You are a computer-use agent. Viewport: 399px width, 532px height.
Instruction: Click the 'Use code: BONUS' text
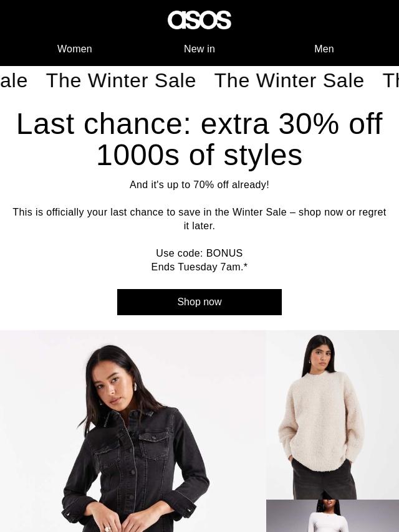[199, 253]
